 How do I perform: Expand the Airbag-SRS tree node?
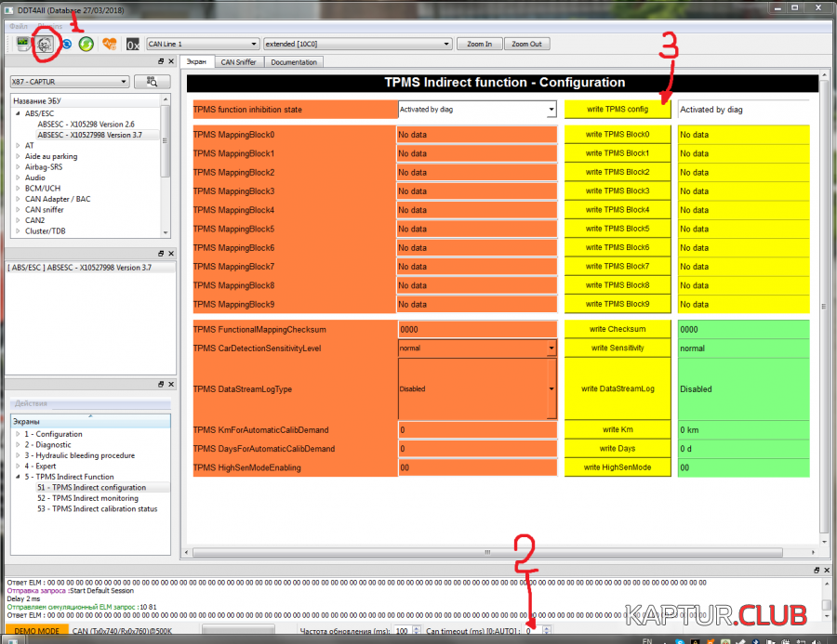pyautogui.click(x=18, y=167)
